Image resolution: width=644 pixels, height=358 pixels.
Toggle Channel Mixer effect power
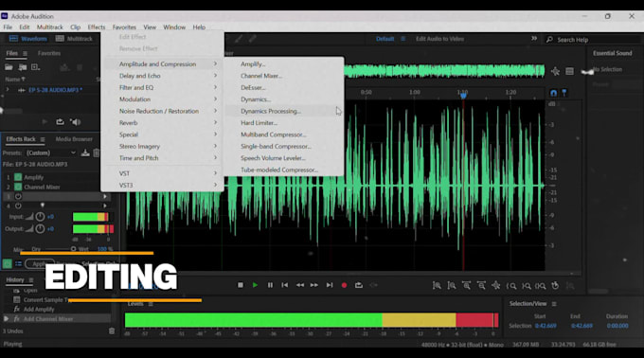[x=18, y=187]
